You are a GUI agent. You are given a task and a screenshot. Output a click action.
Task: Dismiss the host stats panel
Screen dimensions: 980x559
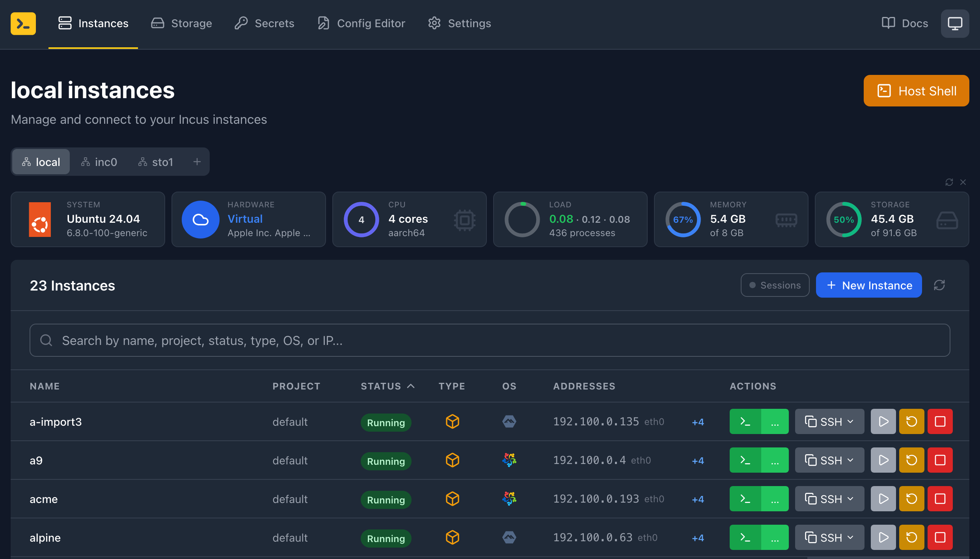click(963, 182)
